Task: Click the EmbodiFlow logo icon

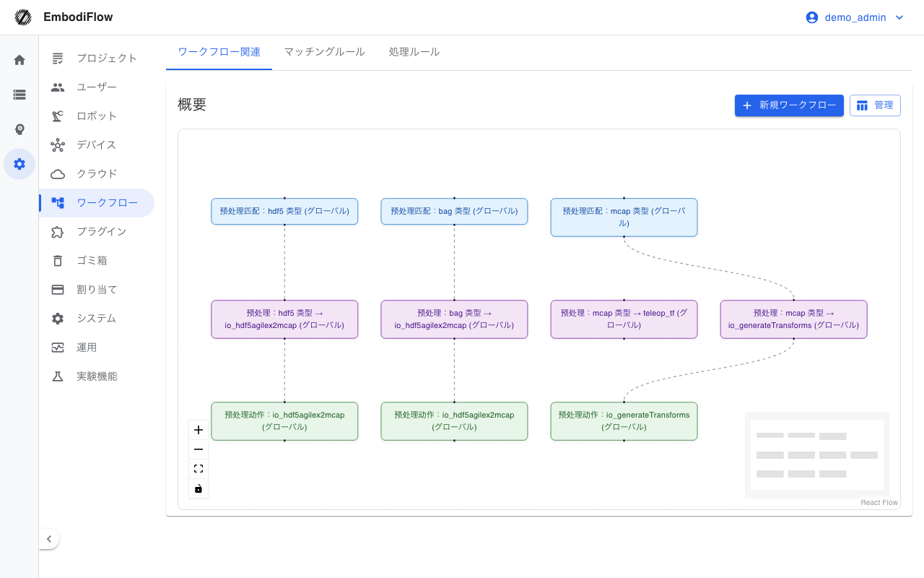Action: pyautogui.click(x=23, y=17)
